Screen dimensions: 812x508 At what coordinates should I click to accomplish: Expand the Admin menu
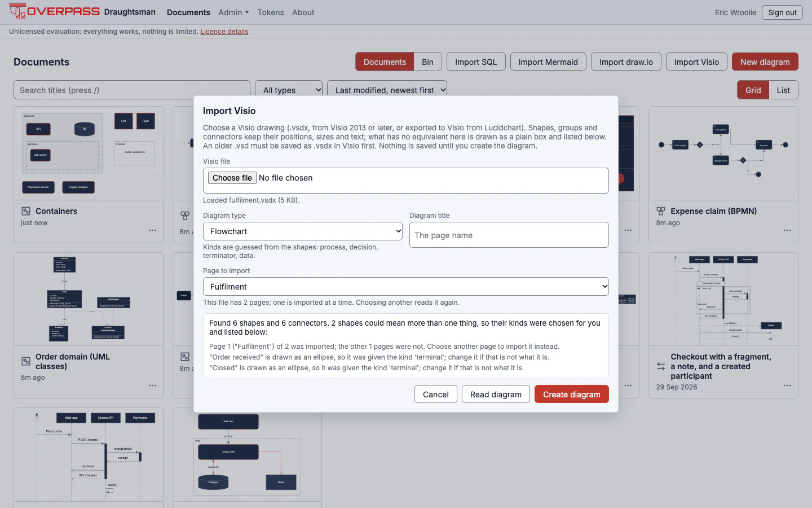pos(233,12)
